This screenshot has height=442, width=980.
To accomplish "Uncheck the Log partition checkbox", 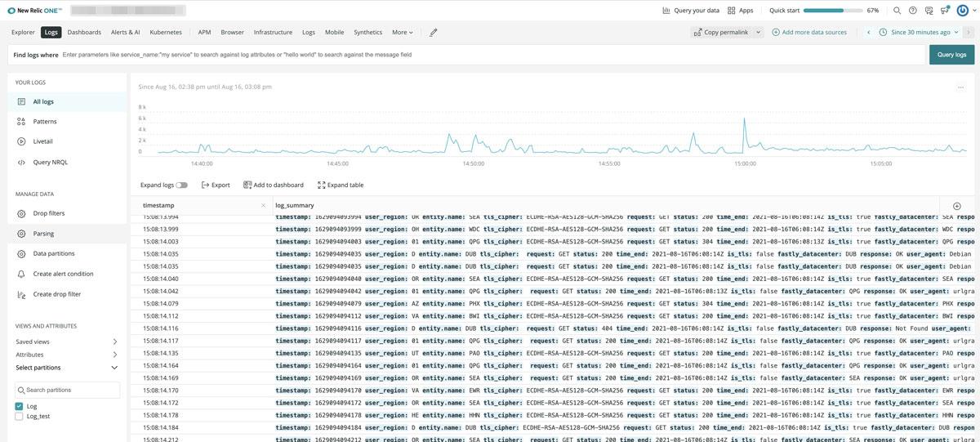I will click(x=20, y=406).
